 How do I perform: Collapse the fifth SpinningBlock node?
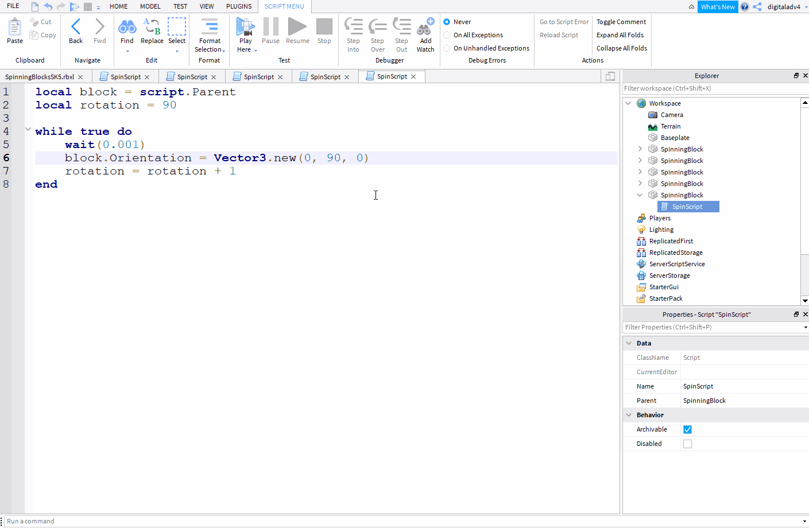point(640,195)
